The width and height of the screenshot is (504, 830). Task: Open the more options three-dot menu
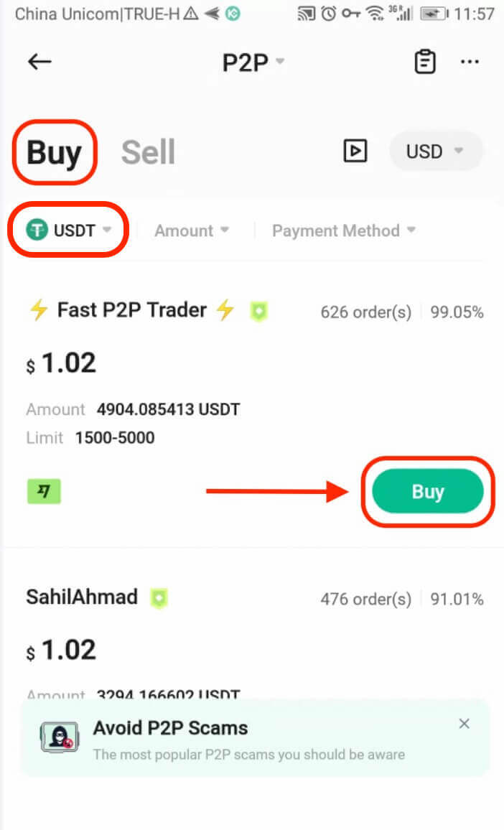pos(470,62)
